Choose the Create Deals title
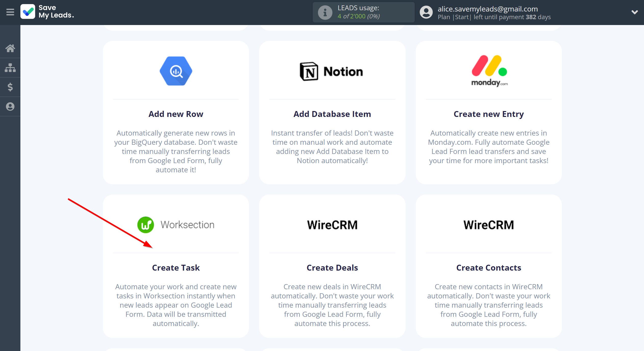This screenshot has height=351, width=644. 332,268
